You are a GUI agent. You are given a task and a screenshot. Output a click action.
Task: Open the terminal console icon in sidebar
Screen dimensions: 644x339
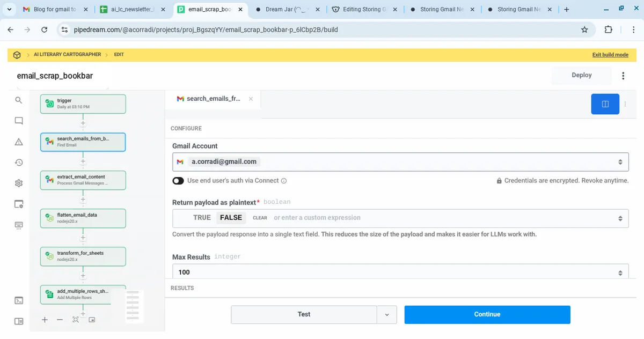[x=19, y=300]
